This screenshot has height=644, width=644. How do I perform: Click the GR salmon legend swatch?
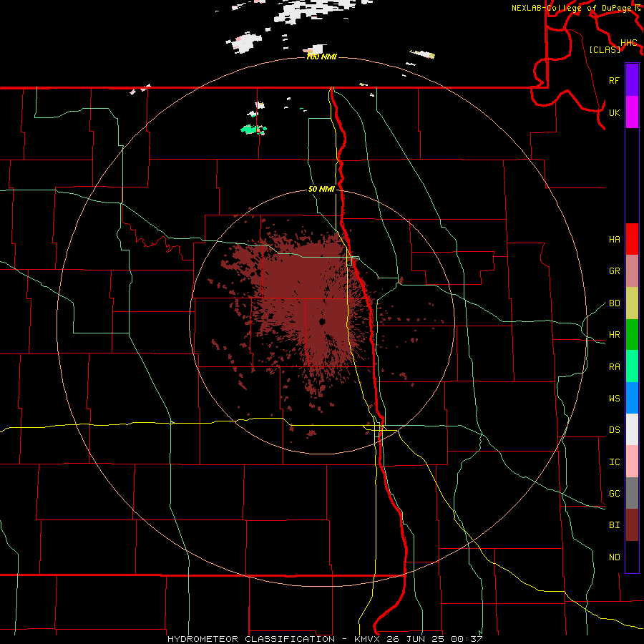tap(632, 271)
